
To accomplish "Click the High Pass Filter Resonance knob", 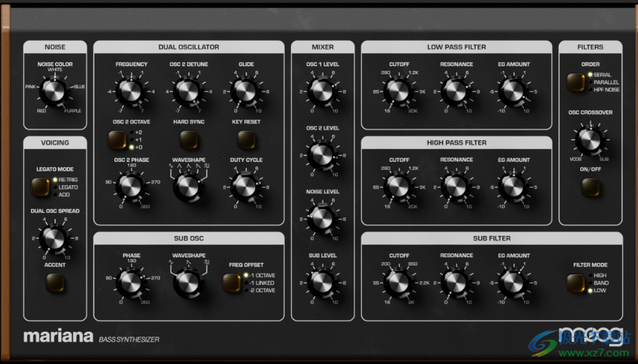I will click(456, 187).
